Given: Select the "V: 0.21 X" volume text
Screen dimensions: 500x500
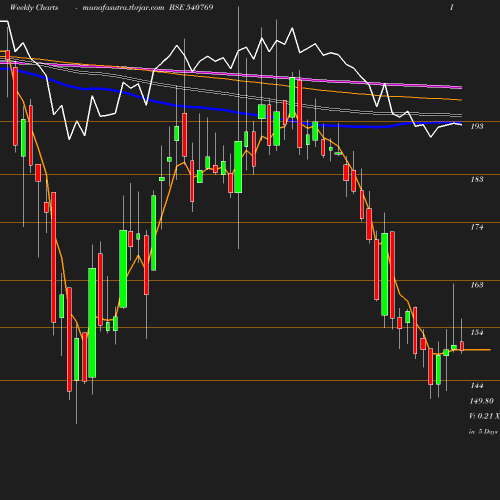Looking at the screenshot, I should pyautogui.click(x=484, y=416).
